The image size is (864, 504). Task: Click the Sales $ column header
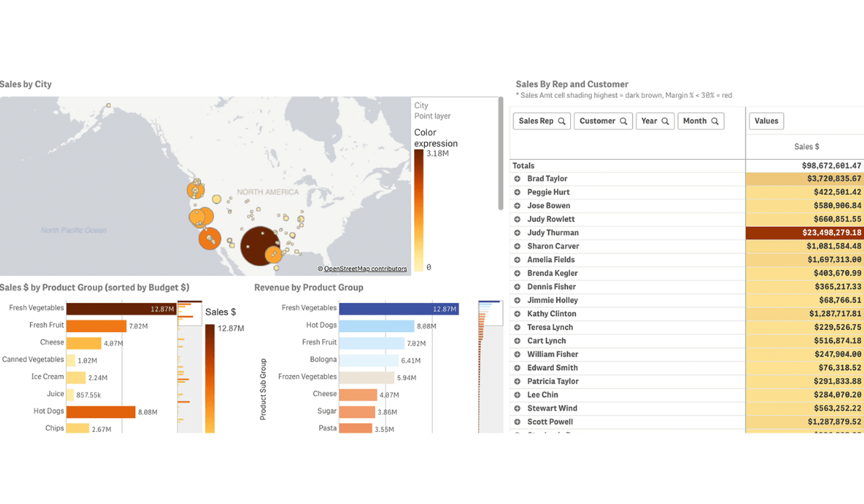point(806,147)
